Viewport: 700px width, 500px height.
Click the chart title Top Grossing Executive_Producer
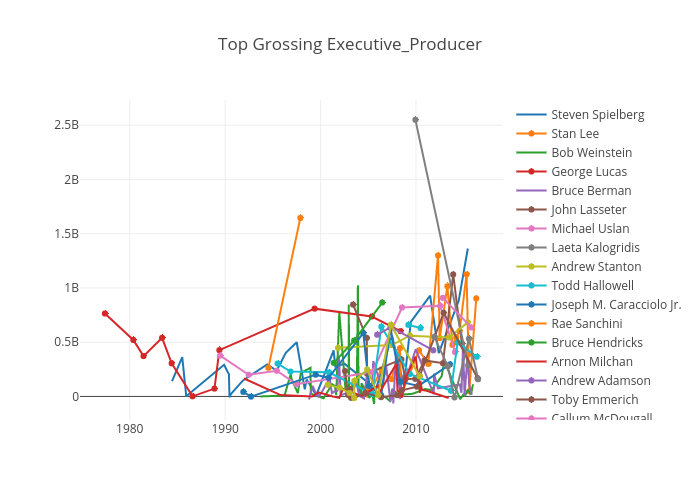tap(350, 44)
